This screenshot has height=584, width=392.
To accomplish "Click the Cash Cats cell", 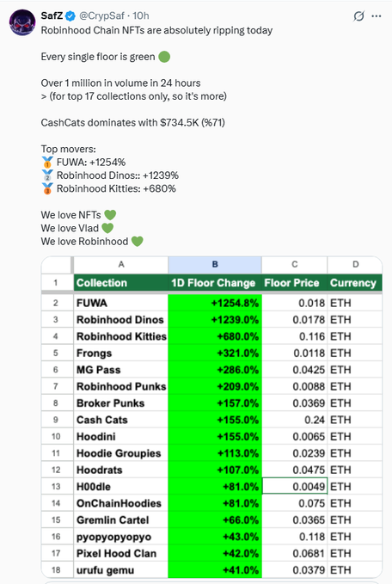I will (x=121, y=420).
